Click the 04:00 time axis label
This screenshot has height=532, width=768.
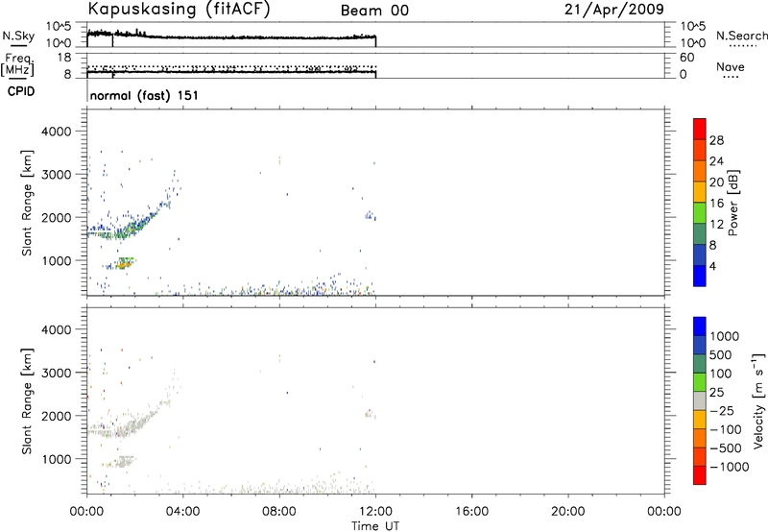[183, 512]
